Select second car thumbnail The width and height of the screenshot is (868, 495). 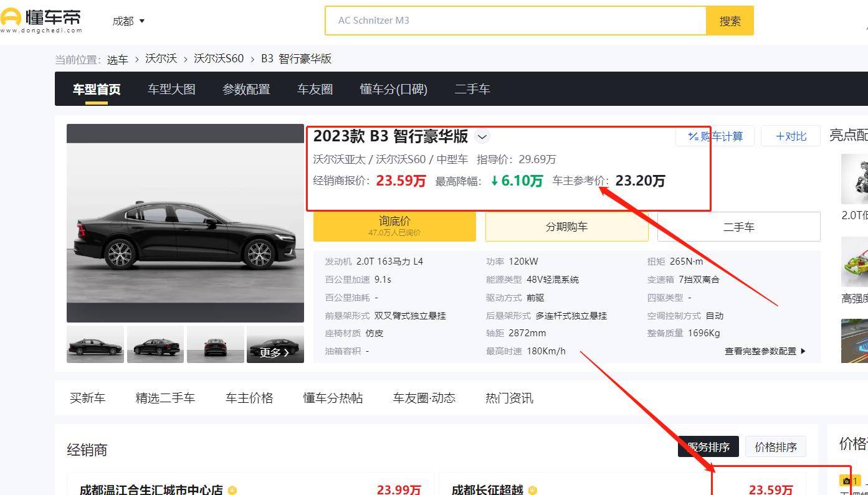[x=155, y=344]
